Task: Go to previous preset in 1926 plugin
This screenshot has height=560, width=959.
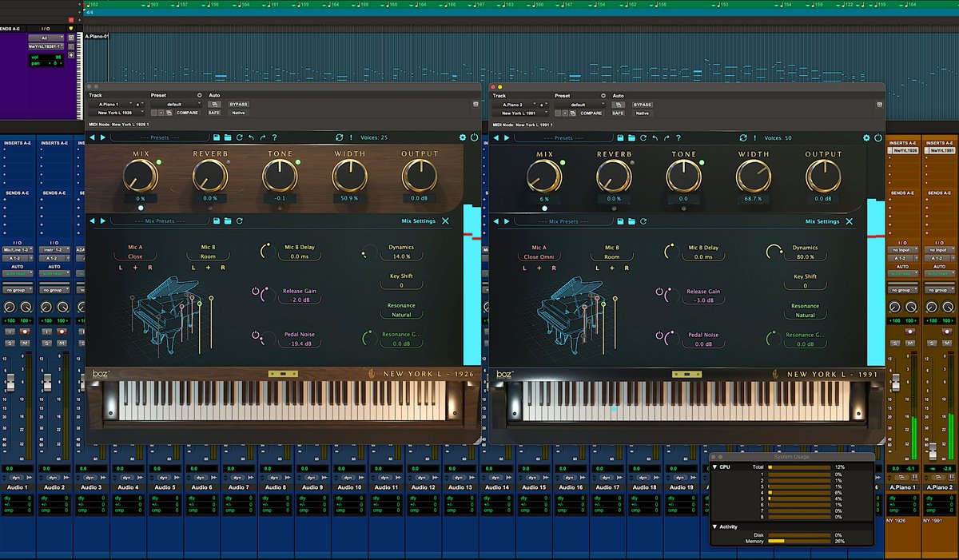Action: pyautogui.click(x=92, y=137)
